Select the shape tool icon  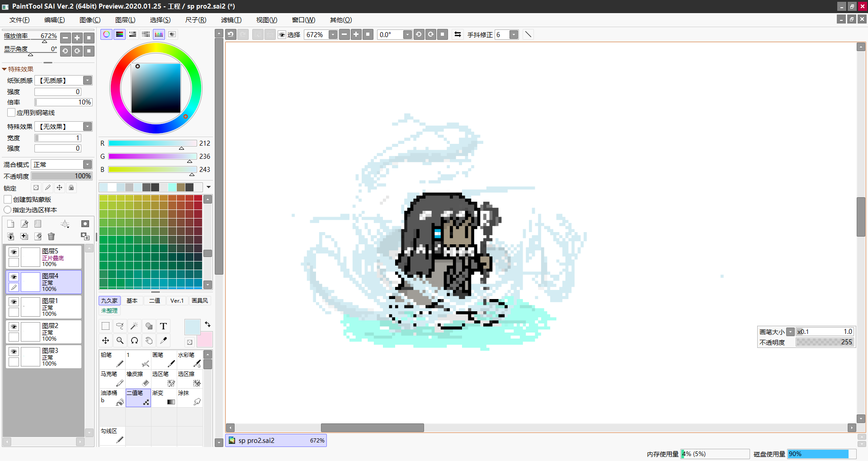[149, 326]
